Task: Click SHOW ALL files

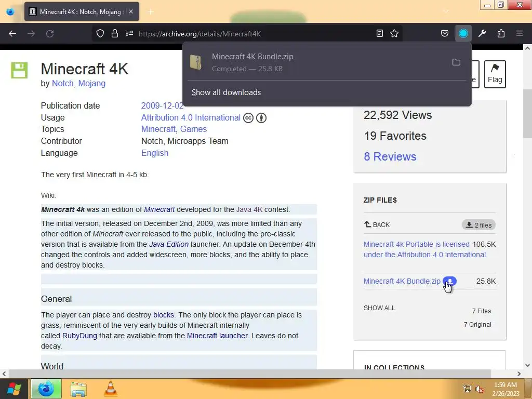Action: [379, 308]
